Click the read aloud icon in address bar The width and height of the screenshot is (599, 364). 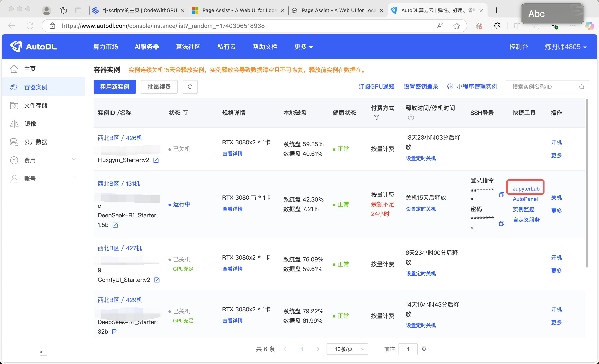click(x=440, y=26)
